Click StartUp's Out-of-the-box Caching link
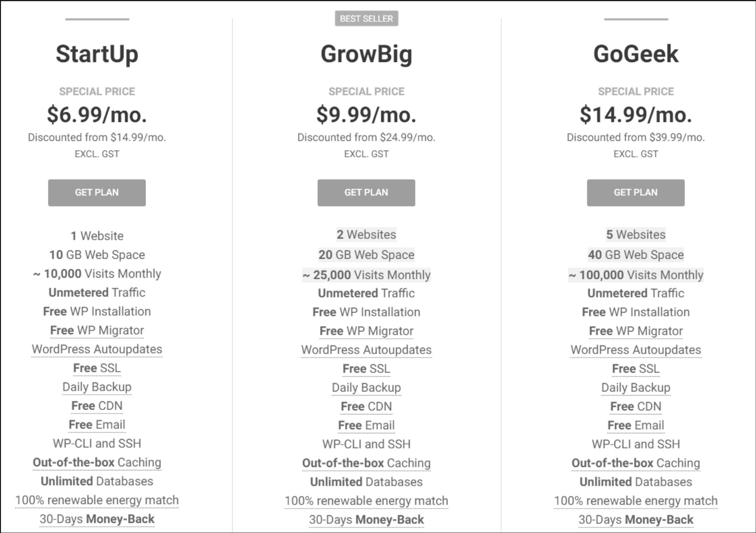 click(x=97, y=462)
